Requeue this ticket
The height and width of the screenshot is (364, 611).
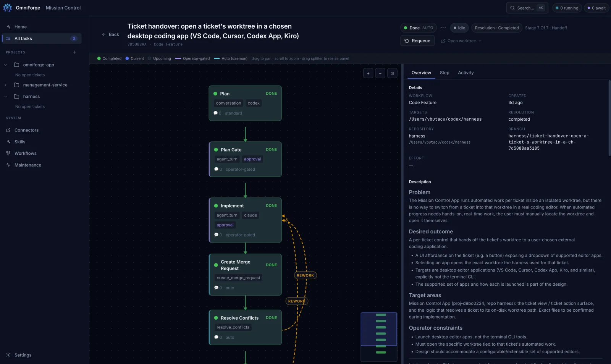(417, 41)
